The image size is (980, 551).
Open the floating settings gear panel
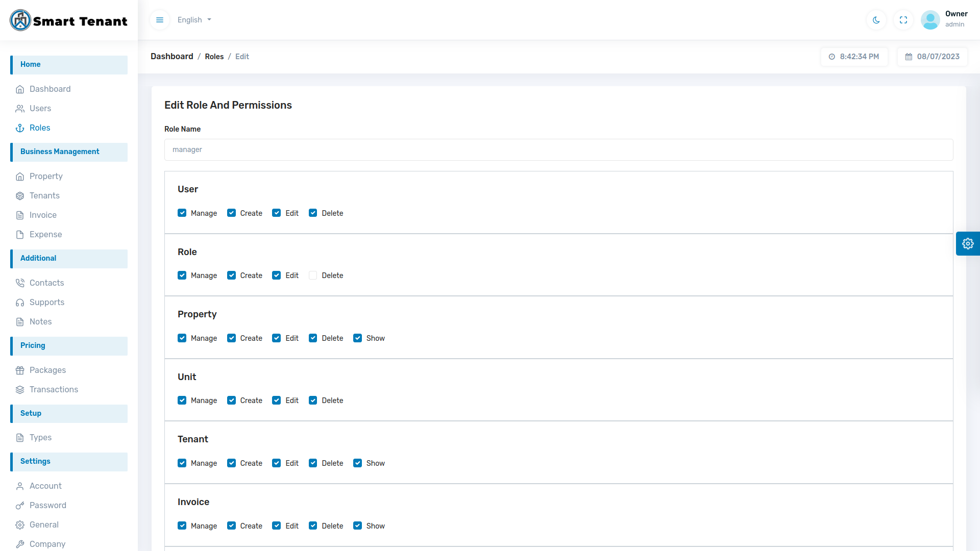[968, 244]
